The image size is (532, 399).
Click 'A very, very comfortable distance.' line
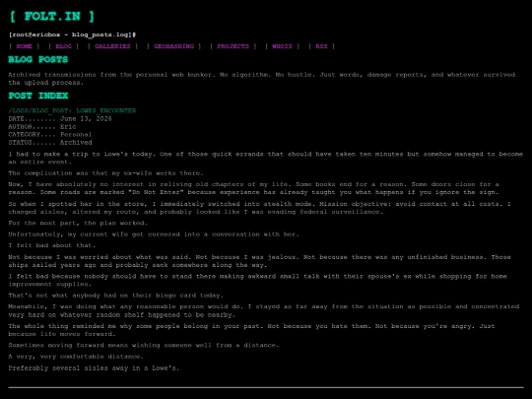pos(76,357)
